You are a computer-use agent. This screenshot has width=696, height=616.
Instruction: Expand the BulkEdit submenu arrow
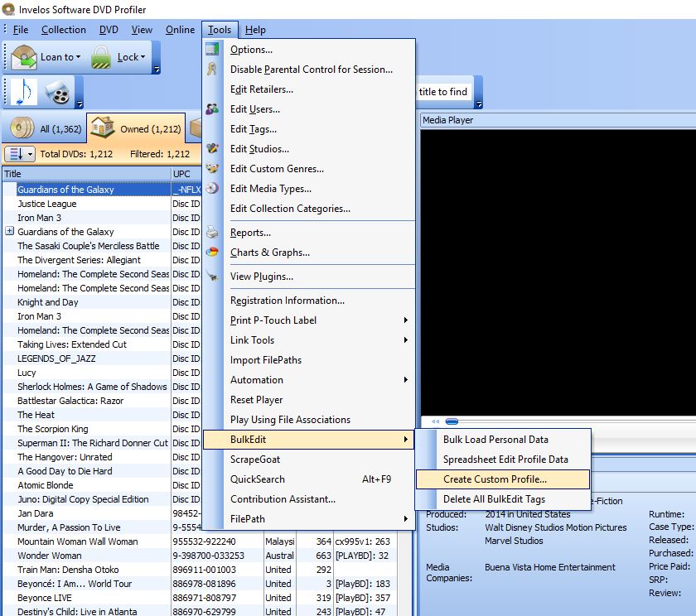pyautogui.click(x=405, y=439)
